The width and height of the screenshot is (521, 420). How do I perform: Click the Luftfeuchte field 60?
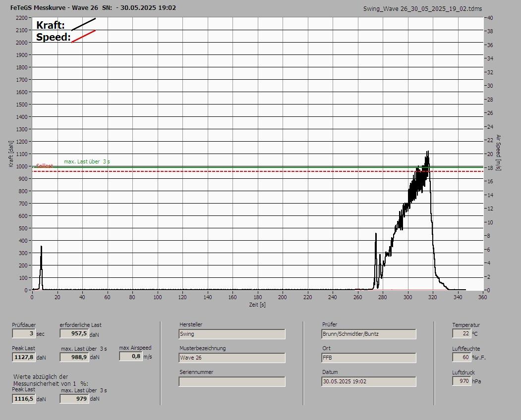coord(462,357)
